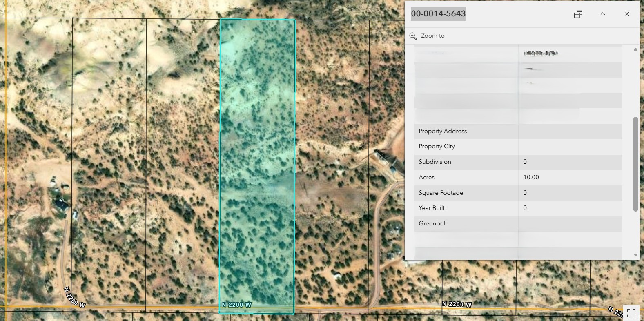Image resolution: width=644 pixels, height=321 pixels.
Task: Click the Greenbelt field label
Action: coord(432,223)
